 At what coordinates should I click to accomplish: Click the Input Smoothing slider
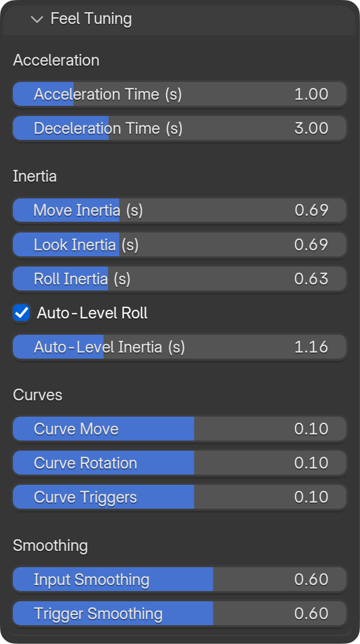tap(180, 579)
